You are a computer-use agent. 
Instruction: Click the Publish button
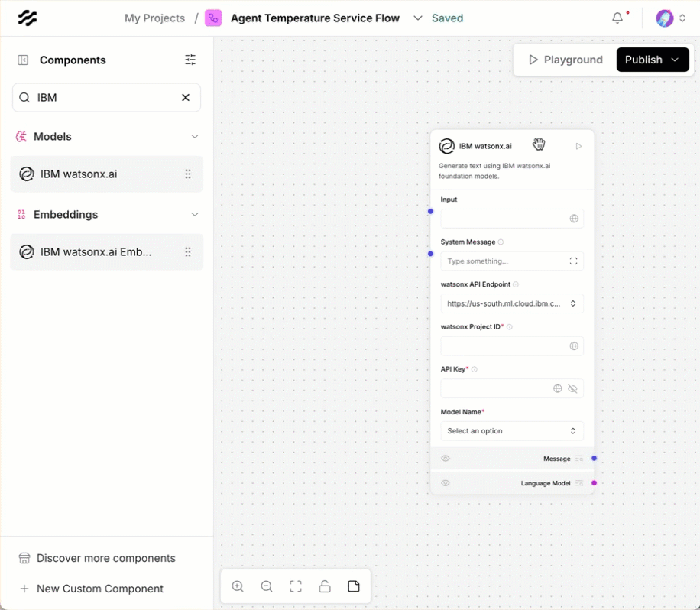pyautogui.click(x=643, y=60)
